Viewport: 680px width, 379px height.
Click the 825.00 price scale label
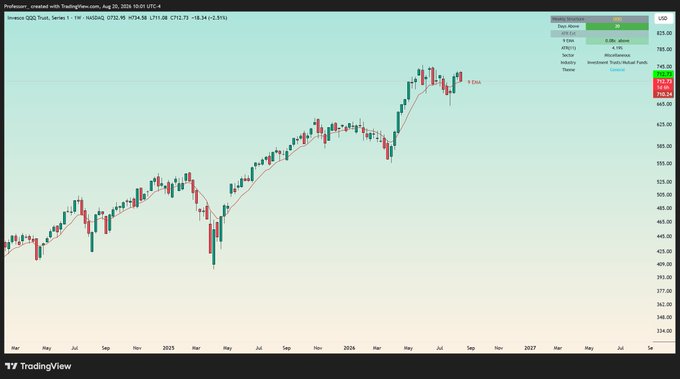point(664,33)
